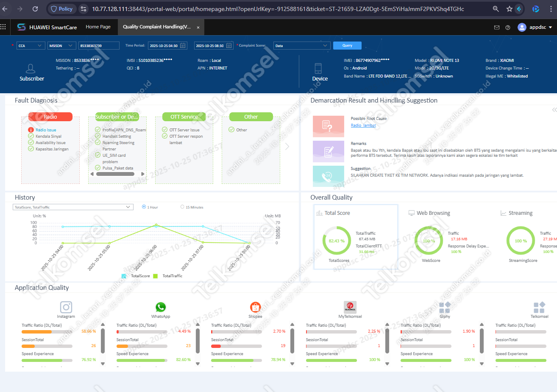Click the Radio Issue red warning icon
This screenshot has width=557, height=392.
tap(31, 130)
